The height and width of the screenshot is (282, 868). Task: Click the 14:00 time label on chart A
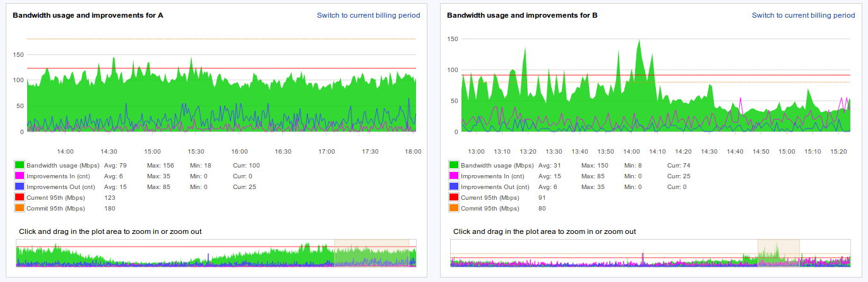66,152
